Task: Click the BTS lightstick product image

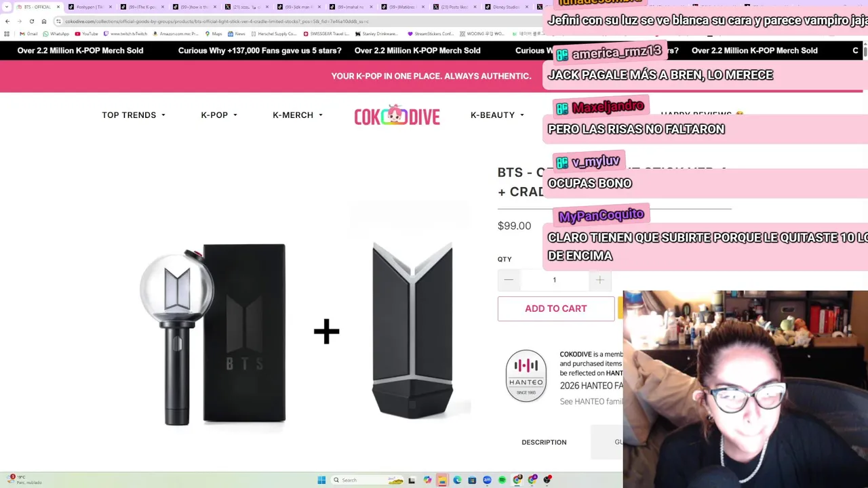Action: (x=212, y=333)
